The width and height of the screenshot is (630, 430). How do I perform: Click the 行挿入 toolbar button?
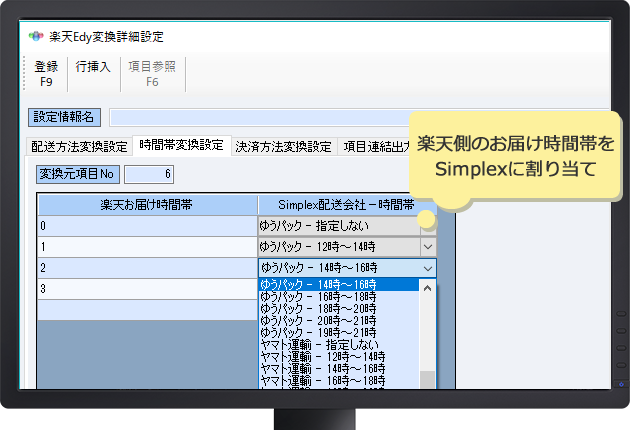coord(93,74)
